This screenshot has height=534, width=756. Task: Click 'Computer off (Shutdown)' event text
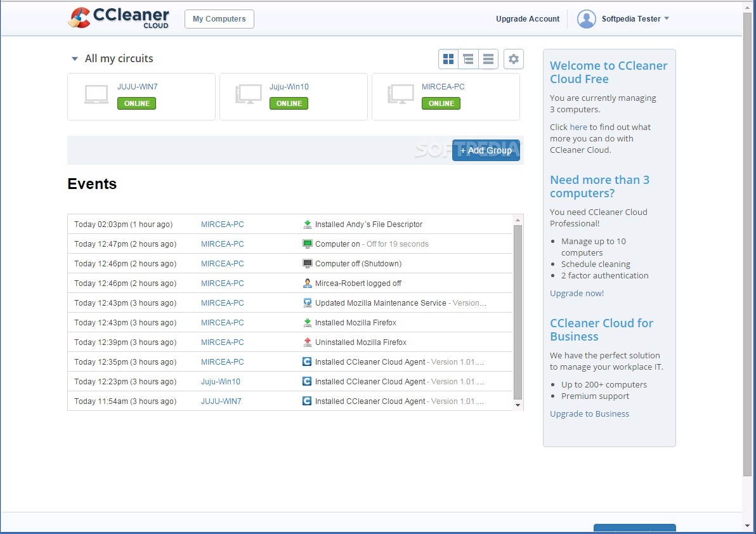(358, 264)
